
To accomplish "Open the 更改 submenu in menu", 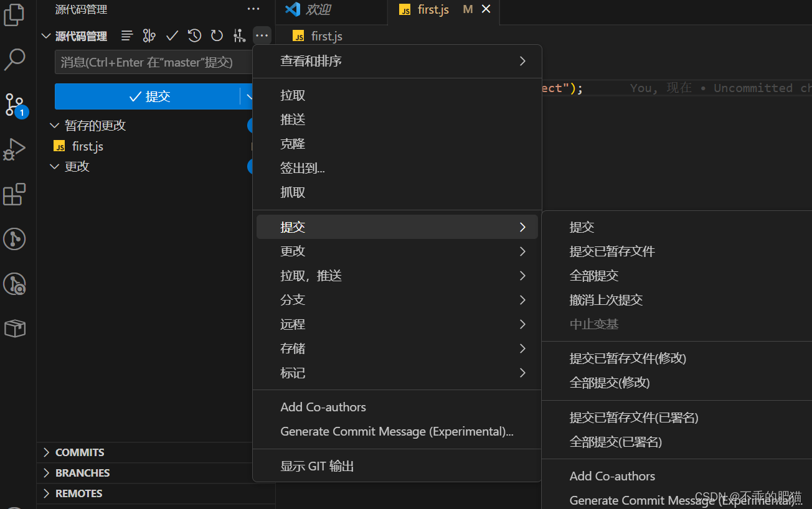I will [x=397, y=251].
